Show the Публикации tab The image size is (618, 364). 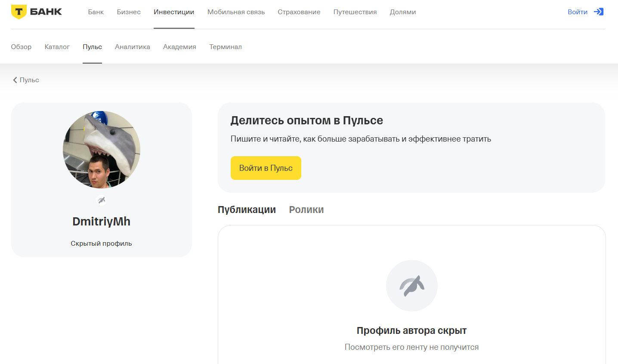click(247, 210)
